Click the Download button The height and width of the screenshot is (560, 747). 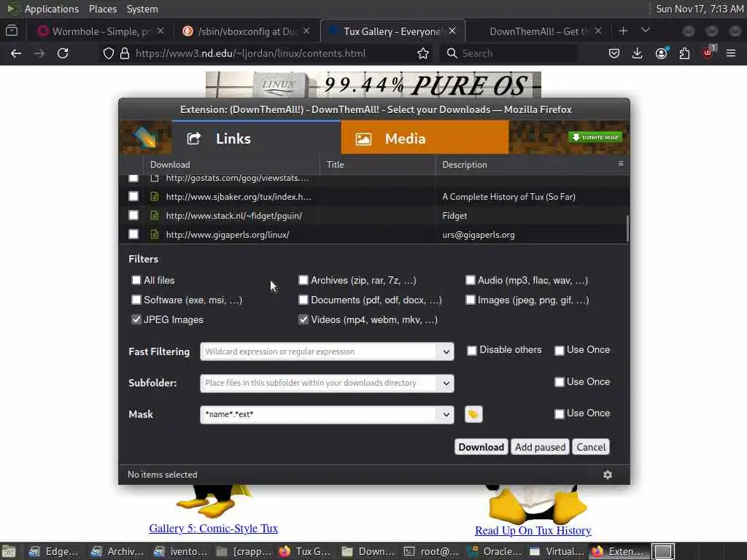[481, 447]
